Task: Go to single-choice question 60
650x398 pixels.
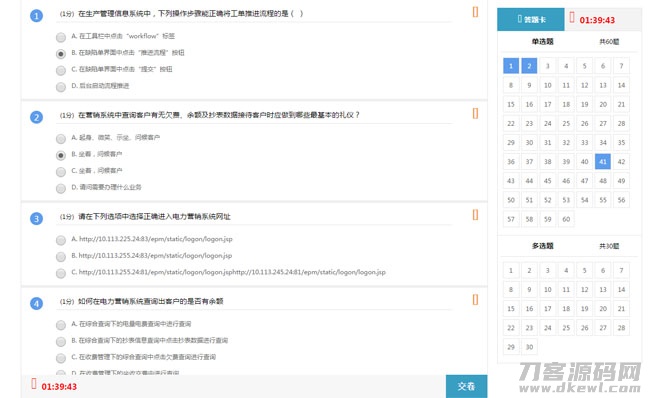Action: click(x=566, y=219)
